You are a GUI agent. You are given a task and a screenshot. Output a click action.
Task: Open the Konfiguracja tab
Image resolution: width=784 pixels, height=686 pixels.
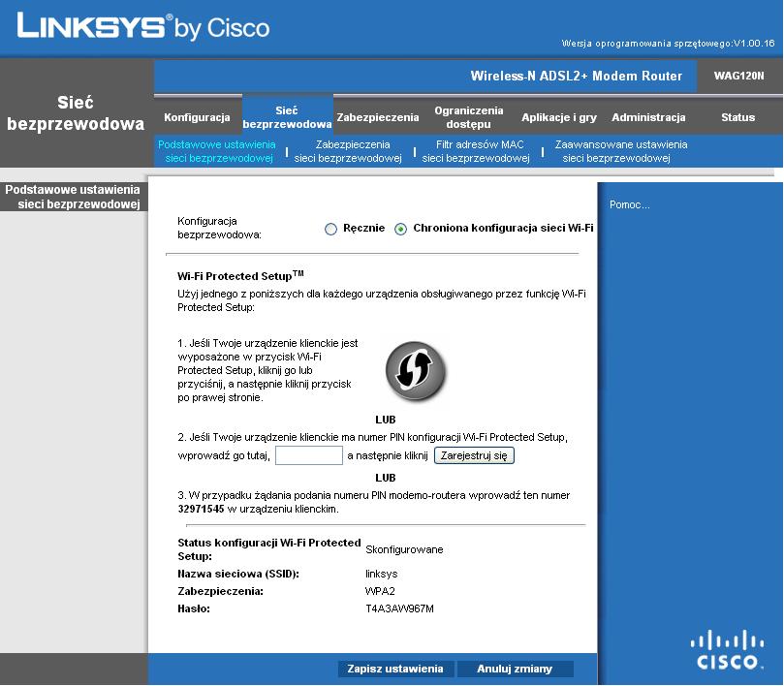click(x=197, y=117)
